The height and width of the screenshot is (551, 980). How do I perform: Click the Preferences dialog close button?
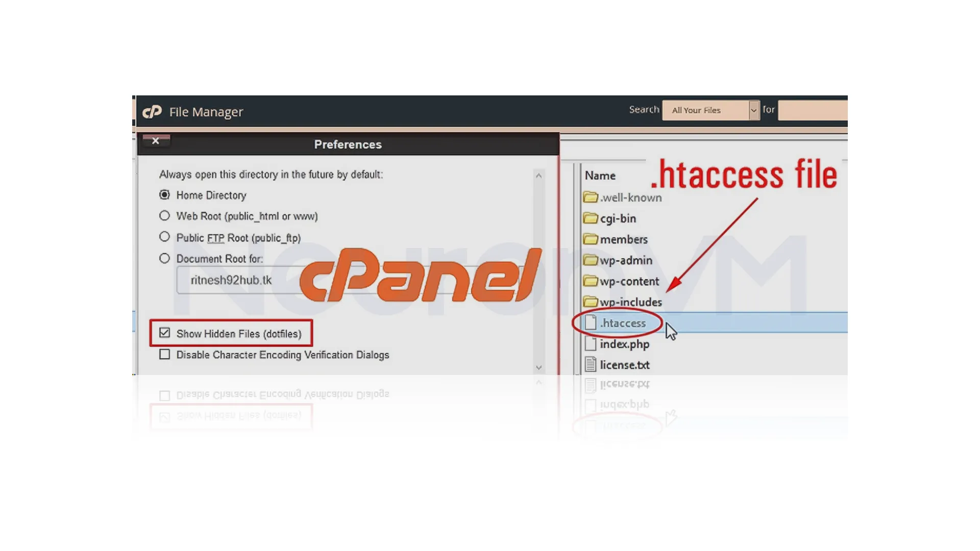coord(155,140)
